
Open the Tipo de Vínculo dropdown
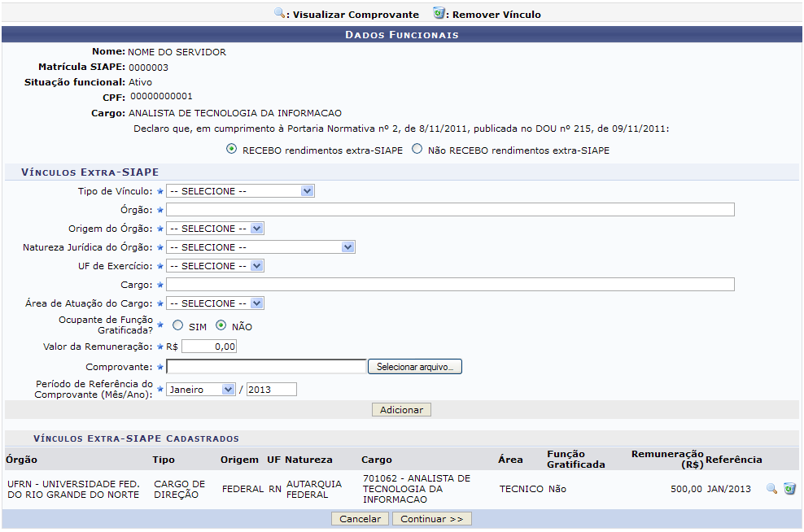tap(240, 191)
